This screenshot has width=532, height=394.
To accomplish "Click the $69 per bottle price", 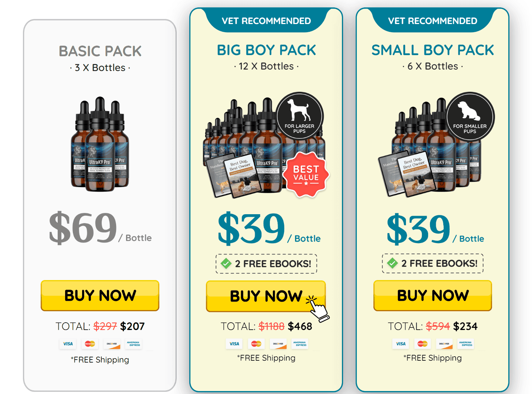I will tap(100, 228).
